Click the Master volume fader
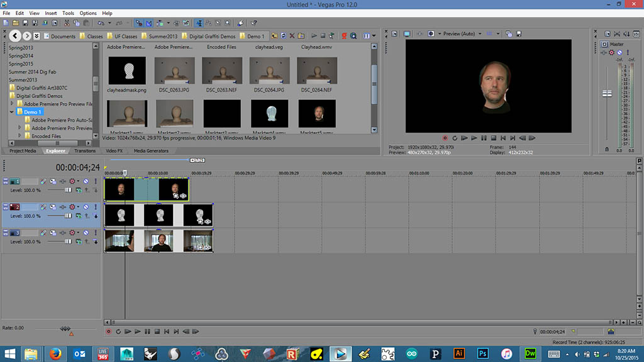 tap(607, 93)
